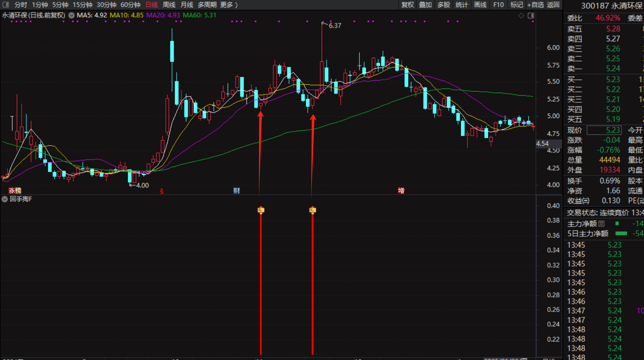Select the 60分钟 period tab

click(130, 5)
